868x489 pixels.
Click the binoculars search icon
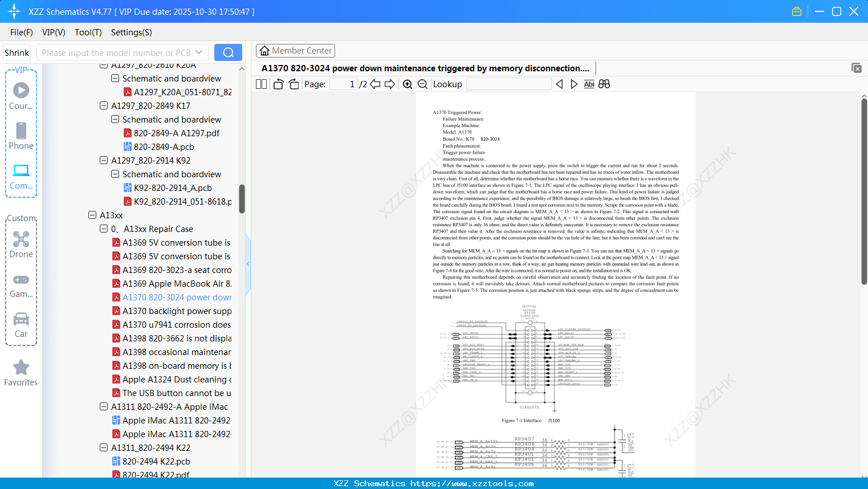coord(604,84)
